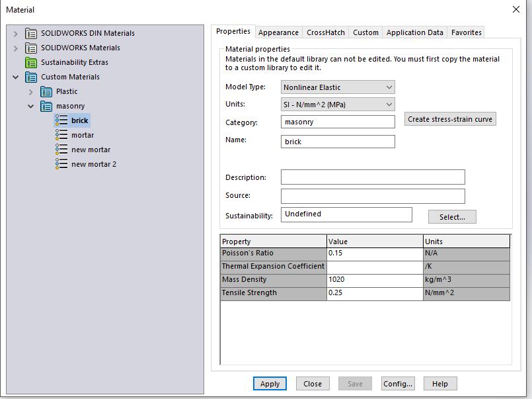The image size is (532, 399).
Task: Click the empty Thermal Expansion Coefficient value cell
Action: (375, 267)
